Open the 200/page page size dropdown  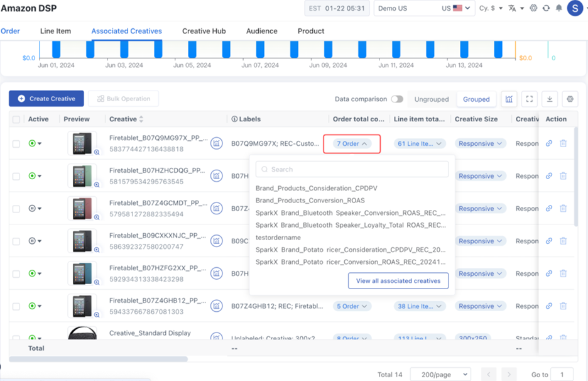(440, 374)
